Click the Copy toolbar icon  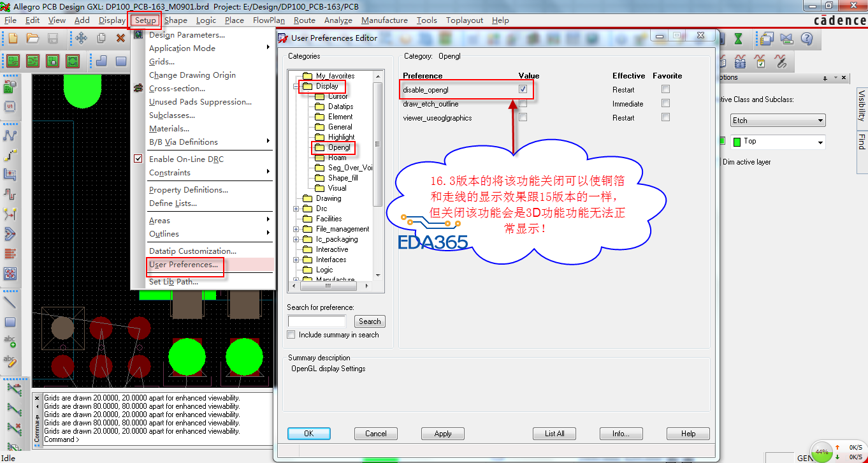101,38
